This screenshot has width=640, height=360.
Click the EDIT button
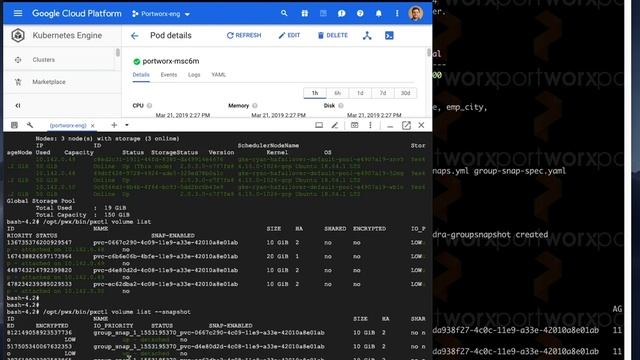tap(289, 36)
